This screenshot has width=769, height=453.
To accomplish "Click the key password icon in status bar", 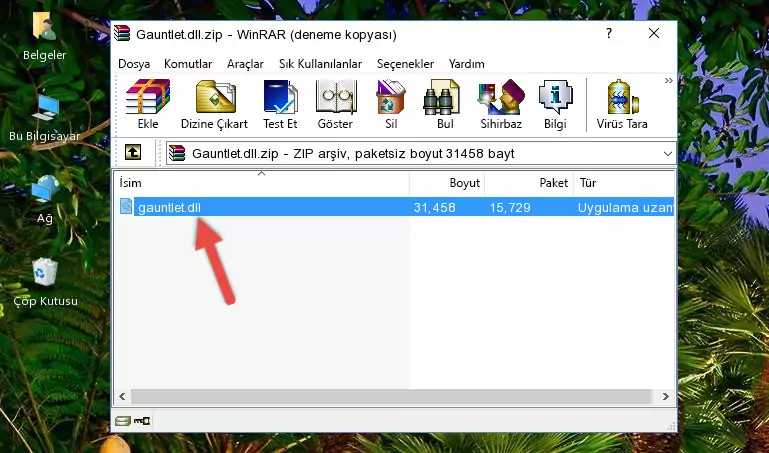I will [142, 421].
